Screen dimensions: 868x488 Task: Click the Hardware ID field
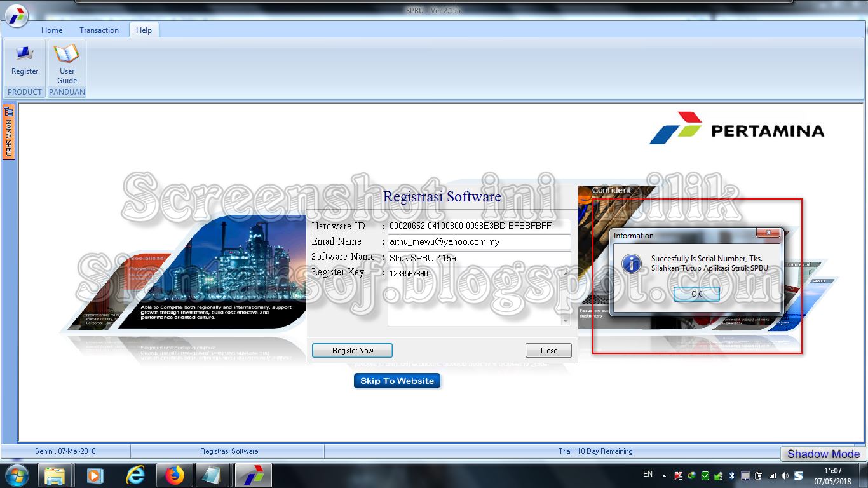click(478, 226)
